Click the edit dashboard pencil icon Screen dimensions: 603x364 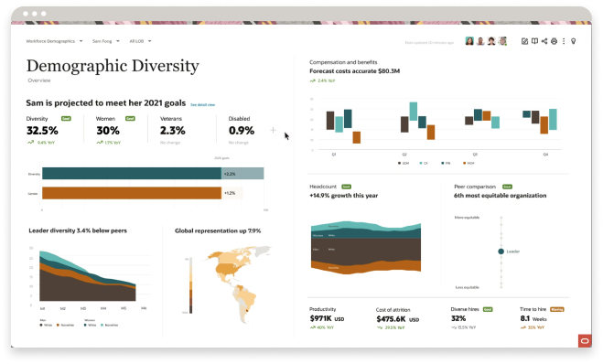coord(524,41)
